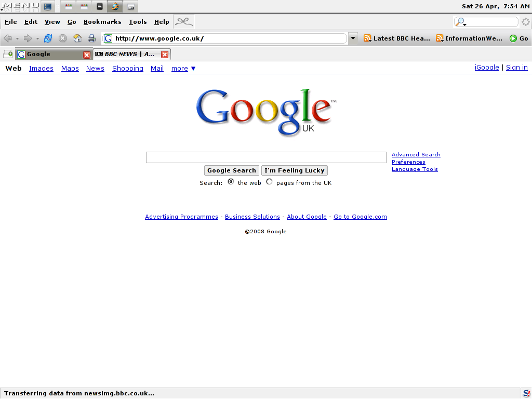Select "pages from the UK" radio button

[270, 182]
